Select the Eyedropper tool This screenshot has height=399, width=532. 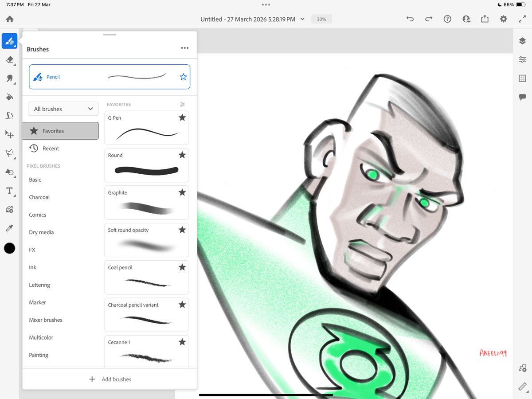[x=10, y=228]
